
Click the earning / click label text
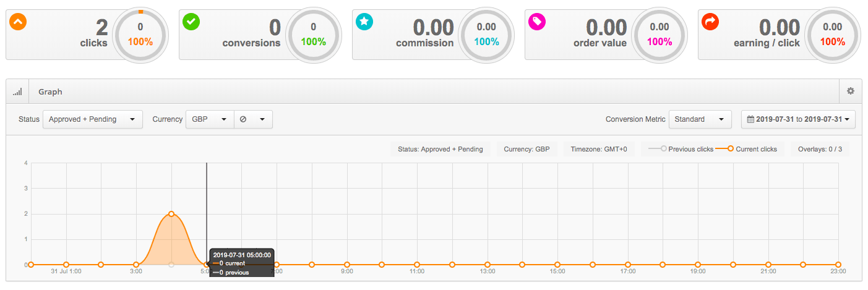[767, 43]
